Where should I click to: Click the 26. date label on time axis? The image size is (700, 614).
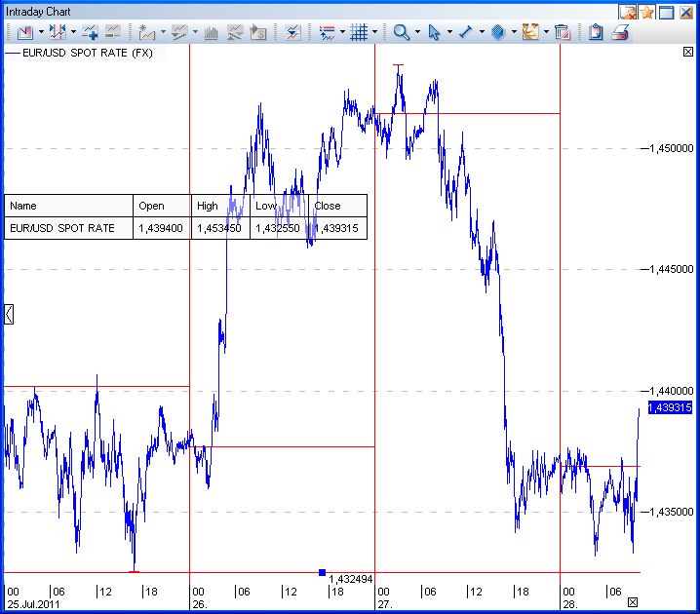click(199, 604)
